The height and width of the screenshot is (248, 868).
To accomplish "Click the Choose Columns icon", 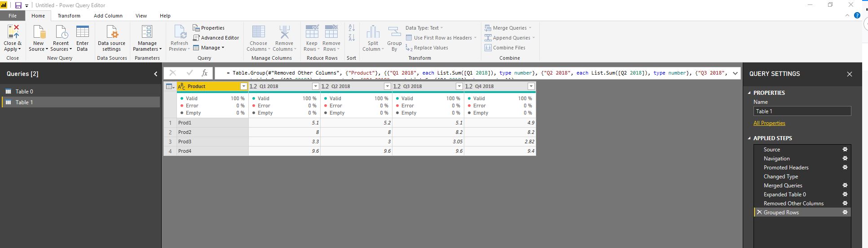I will click(x=259, y=32).
